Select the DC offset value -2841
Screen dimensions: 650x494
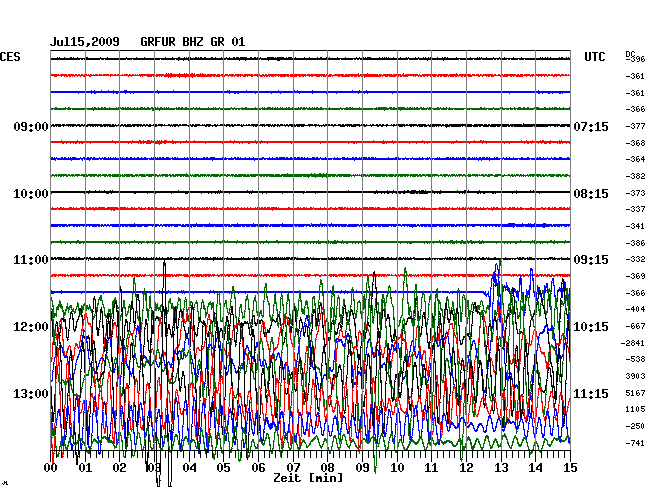(x=633, y=343)
